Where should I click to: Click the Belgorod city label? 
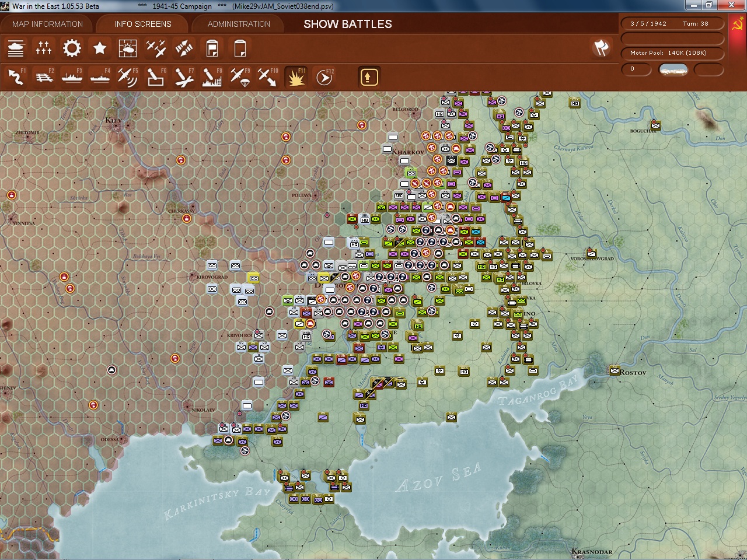pos(406,109)
